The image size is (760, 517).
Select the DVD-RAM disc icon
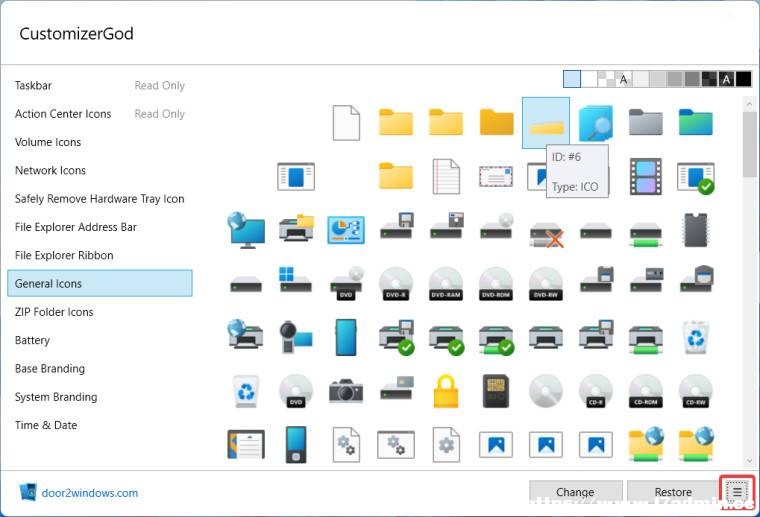click(x=446, y=283)
